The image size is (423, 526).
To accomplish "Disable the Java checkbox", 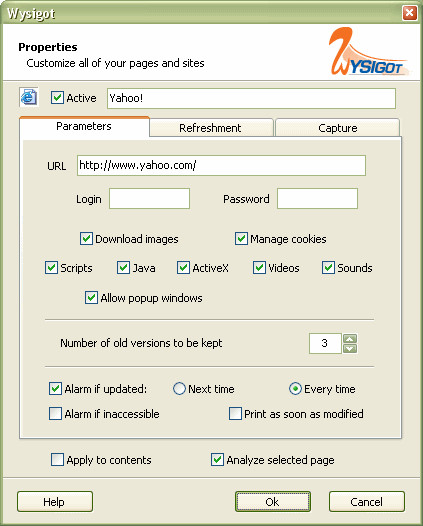I will [x=123, y=268].
